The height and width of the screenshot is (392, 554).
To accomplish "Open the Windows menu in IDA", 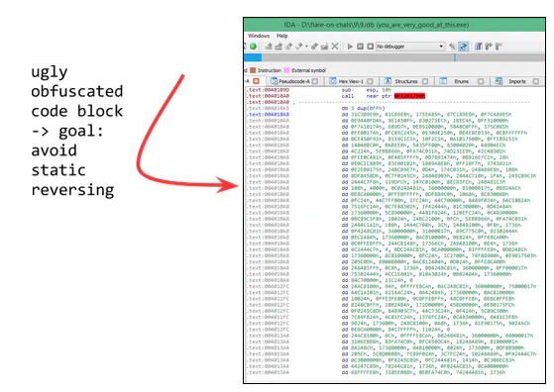I will click(259, 36).
